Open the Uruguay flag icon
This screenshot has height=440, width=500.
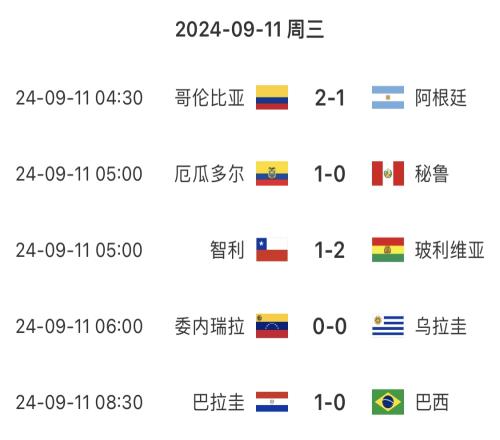[388, 326]
